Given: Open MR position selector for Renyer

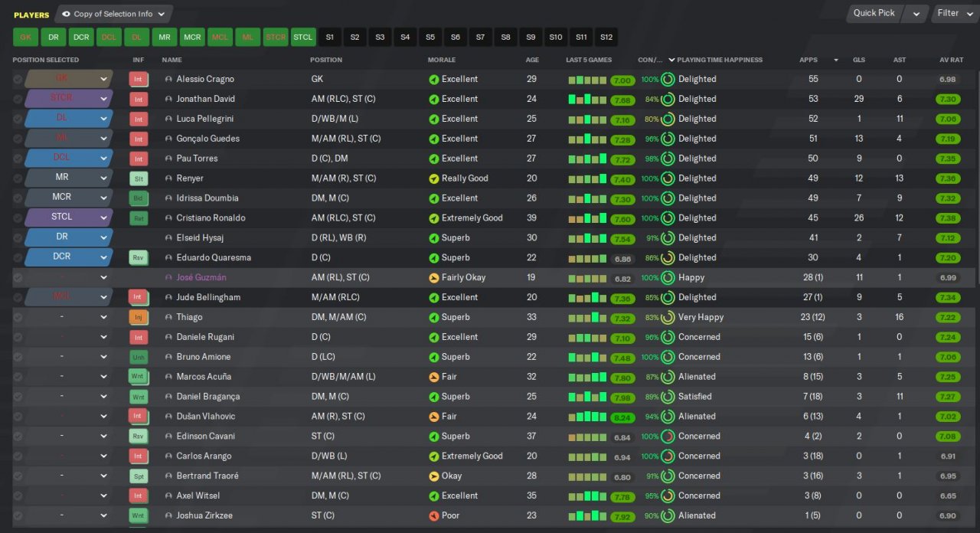Looking at the screenshot, I should 69,178.
